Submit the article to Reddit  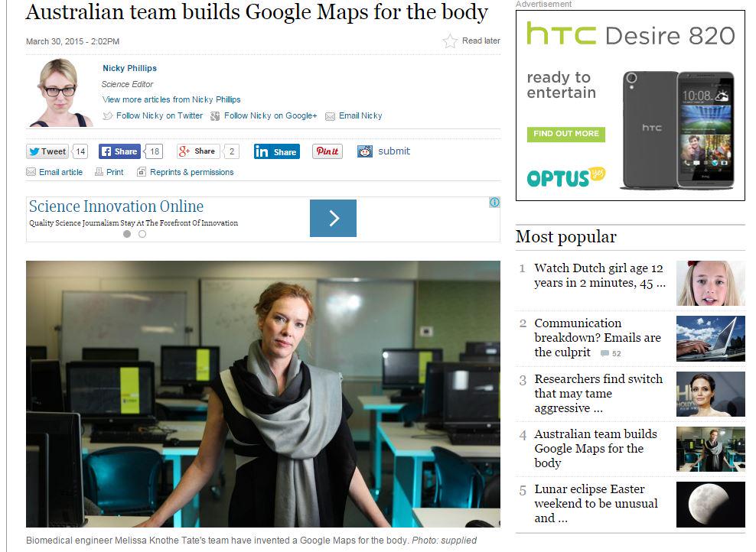click(384, 151)
